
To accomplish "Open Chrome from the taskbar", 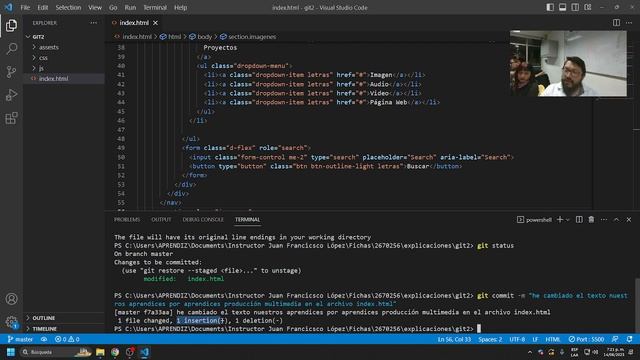I will (115, 352).
